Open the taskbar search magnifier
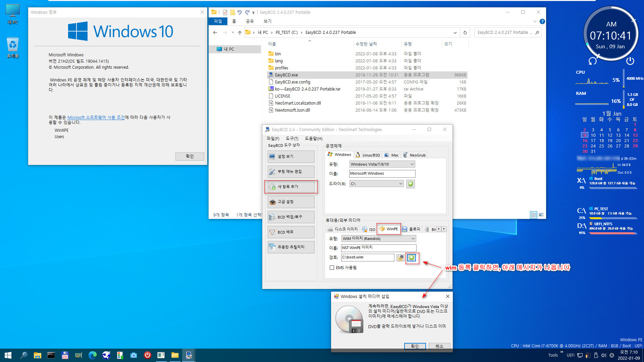Screen dimensions: 644x362 coord(23,355)
